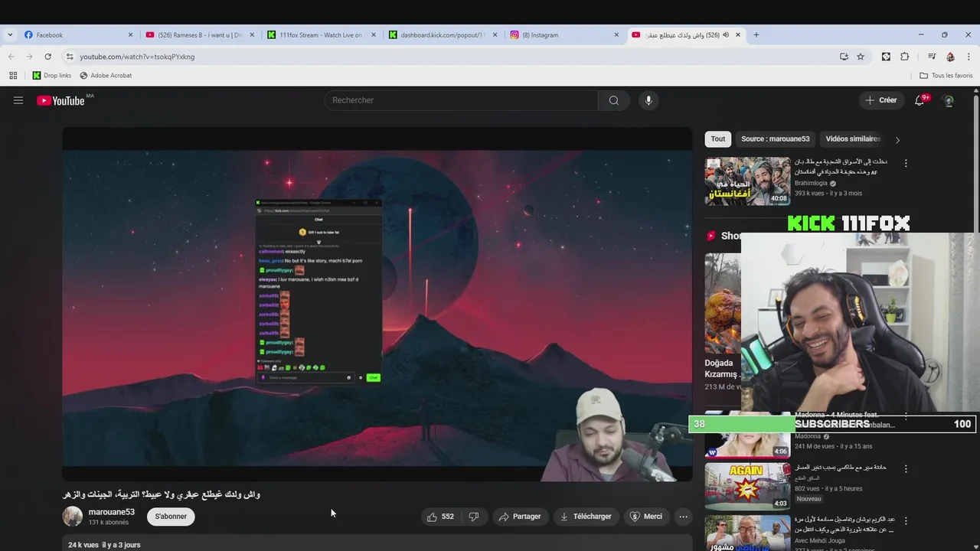Open the Drop links bookmark
Image resolution: width=980 pixels, height=551 pixels.
(x=51, y=76)
